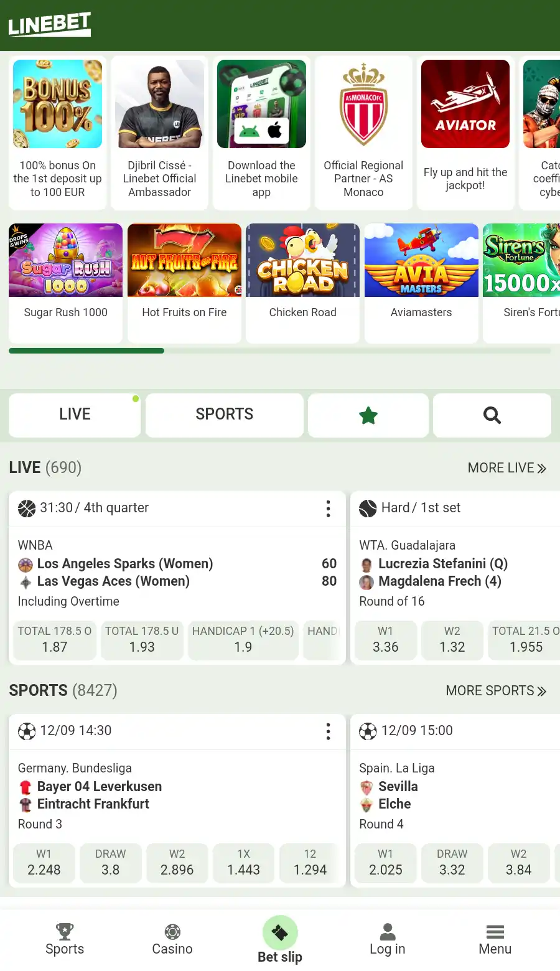Open options menu for WNBA match
Viewport: 560px width, 971px height.
[x=328, y=509]
